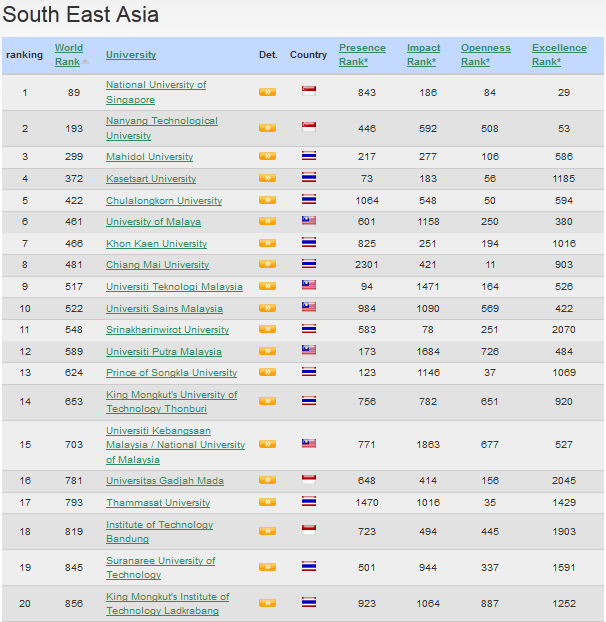The width and height of the screenshot is (606, 622).
Task: Click the Country column header
Action: 308,55
